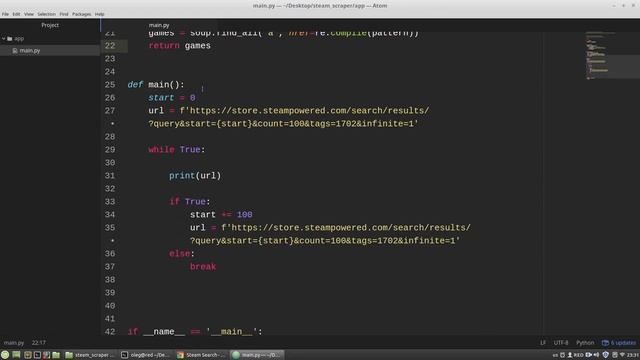Change UTF-8 encoding selector
This screenshot has width=640, height=360.
click(x=560, y=343)
